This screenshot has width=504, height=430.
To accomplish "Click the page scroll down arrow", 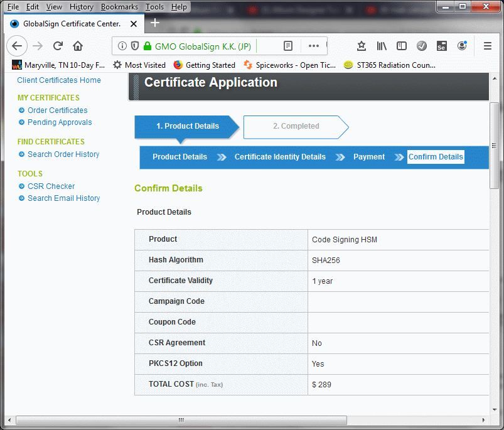I will pyautogui.click(x=495, y=409).
